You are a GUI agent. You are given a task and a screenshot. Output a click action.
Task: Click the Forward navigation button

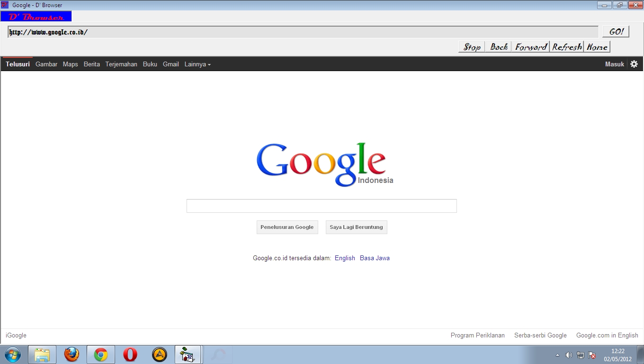[x=531, y=47]
